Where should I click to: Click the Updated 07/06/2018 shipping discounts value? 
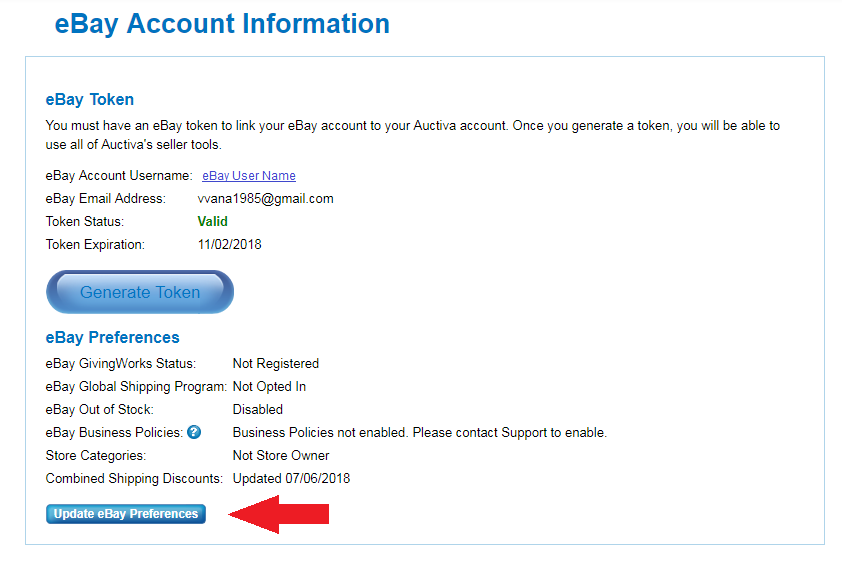(291, 478)
